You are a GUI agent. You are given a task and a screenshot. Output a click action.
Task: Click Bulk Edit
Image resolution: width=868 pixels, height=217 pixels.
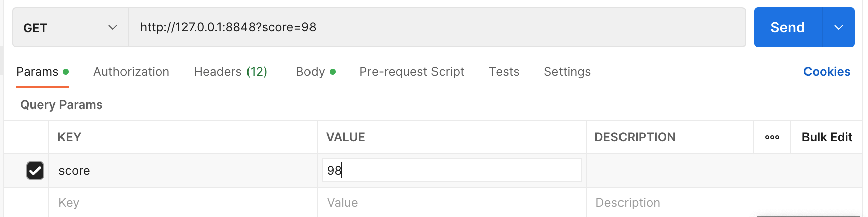(827, 137)
